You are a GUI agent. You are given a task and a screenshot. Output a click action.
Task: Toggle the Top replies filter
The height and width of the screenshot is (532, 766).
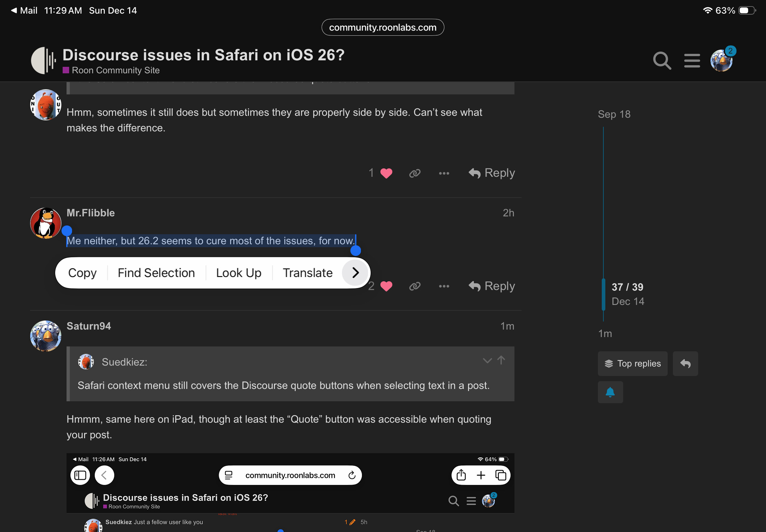[632, 364]
